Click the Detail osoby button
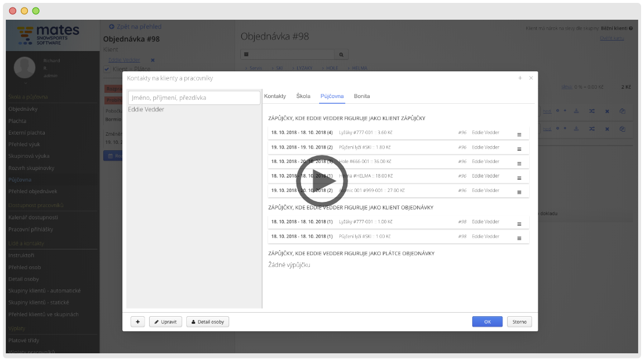Viewport: 644px width, 362px height. click(x=207, y=322)
